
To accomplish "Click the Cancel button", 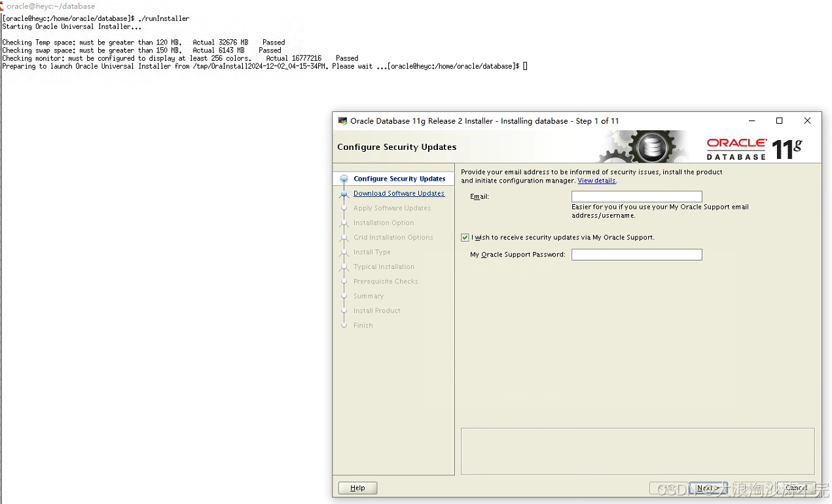I will coord(796,488).
